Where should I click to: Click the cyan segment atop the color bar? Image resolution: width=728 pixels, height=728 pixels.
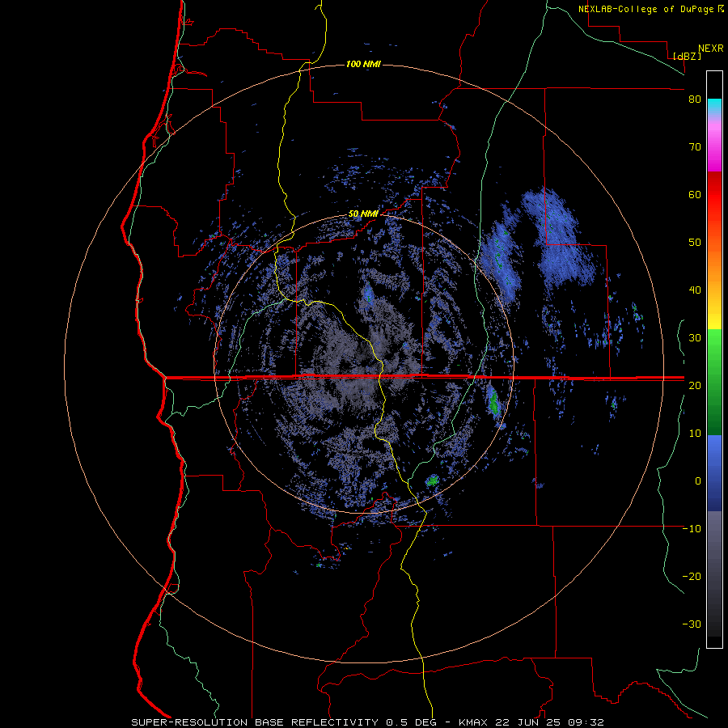point(714,106)
